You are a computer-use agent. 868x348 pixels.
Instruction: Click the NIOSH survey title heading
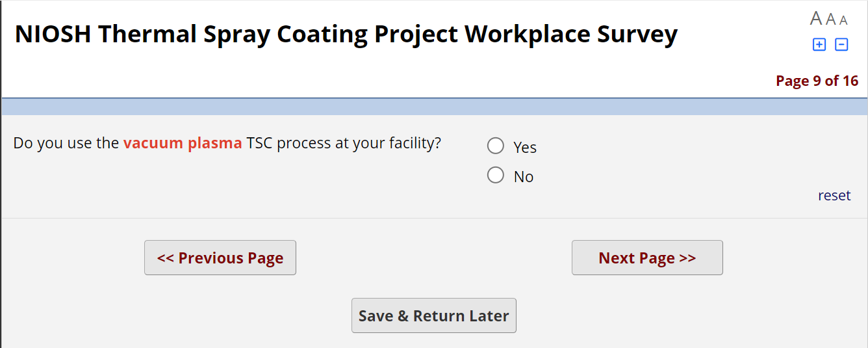pyautogui.click(x=346, y=34)
